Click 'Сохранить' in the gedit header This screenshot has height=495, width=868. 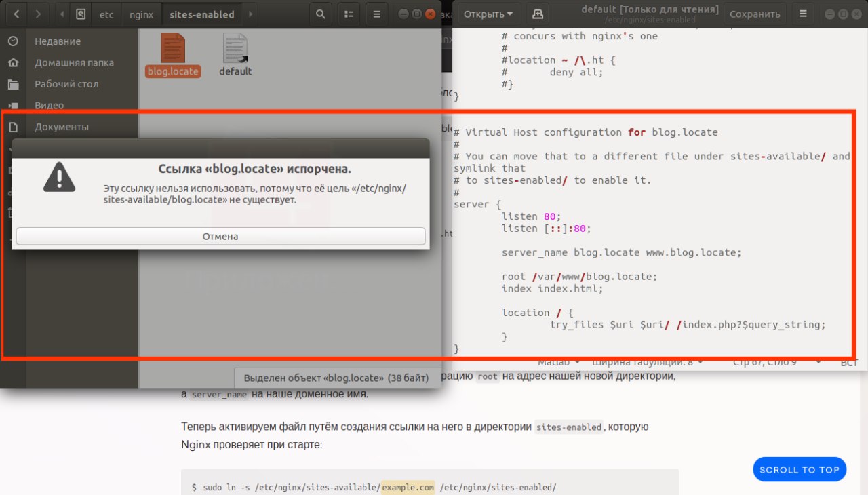[754, 14]
